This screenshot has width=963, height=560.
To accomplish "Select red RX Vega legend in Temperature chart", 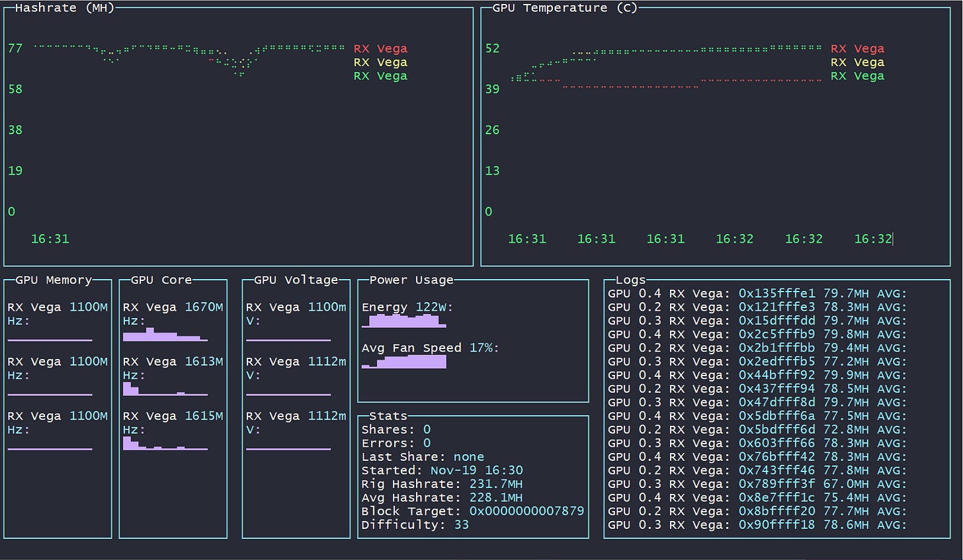I will (857, 48).
